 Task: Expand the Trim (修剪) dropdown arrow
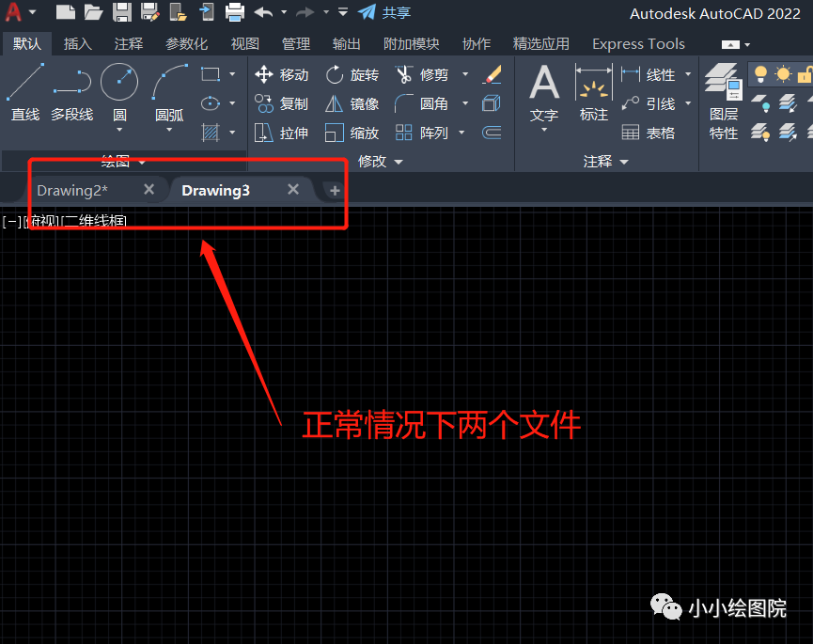pyautogui.click(x=465, y=74)
